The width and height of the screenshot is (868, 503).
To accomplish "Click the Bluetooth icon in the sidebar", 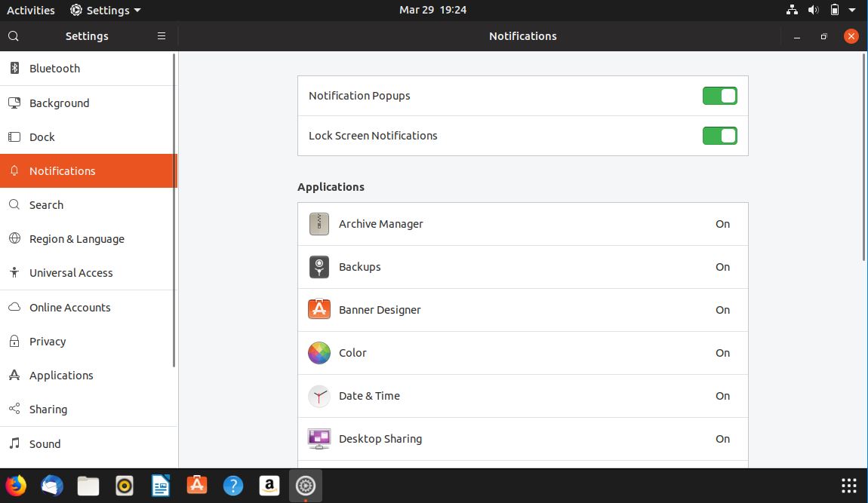I will click(x=14, y=68).
